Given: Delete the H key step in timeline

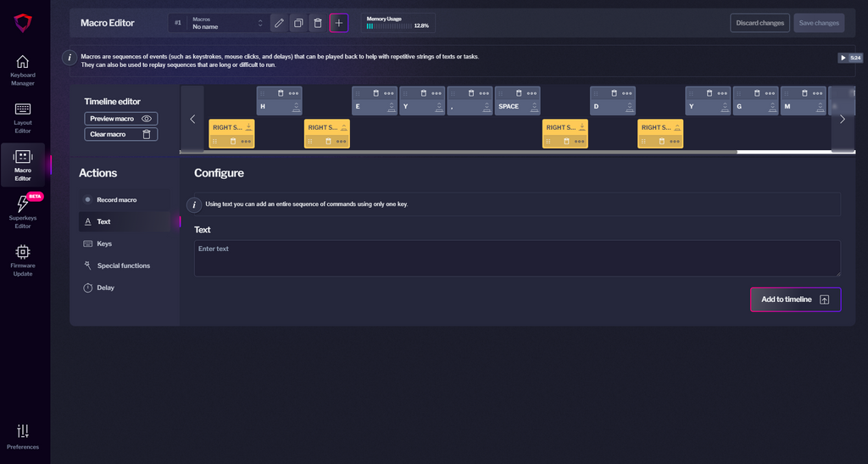Looking at the screenshot, I should coord(280,93).
